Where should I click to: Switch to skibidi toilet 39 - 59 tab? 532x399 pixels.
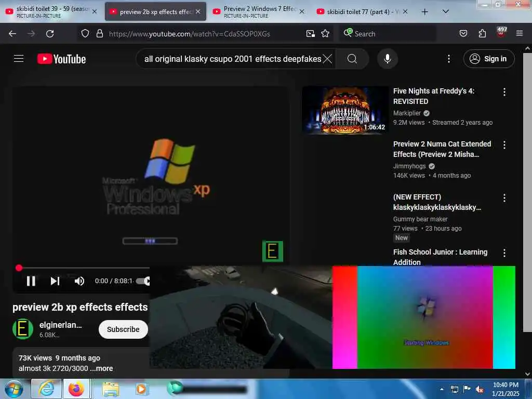(51, 11)
